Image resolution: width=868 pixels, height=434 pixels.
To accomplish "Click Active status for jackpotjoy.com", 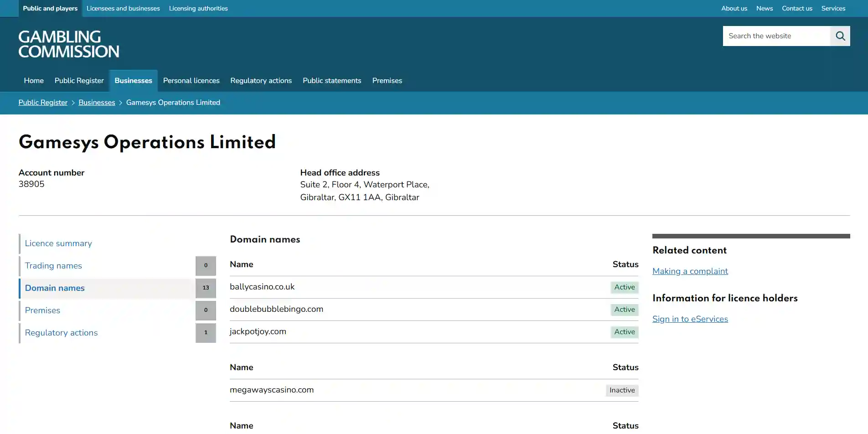I will (625, 332).
